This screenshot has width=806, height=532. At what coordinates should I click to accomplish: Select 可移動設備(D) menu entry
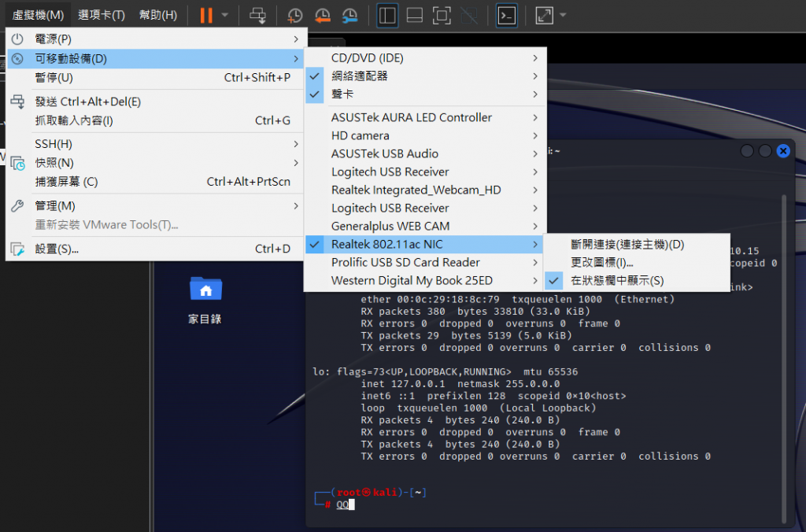pyautogui.click(x=157, y=58)
